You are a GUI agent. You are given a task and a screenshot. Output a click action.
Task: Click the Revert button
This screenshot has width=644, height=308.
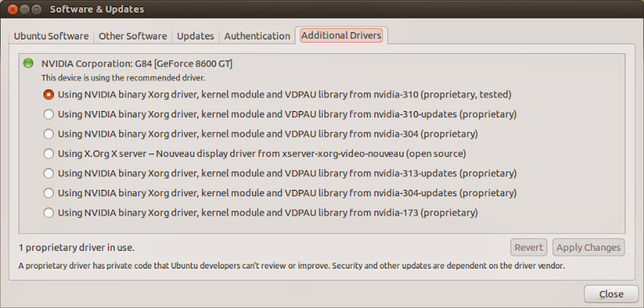pyautogui.click(x=529, y=248)
